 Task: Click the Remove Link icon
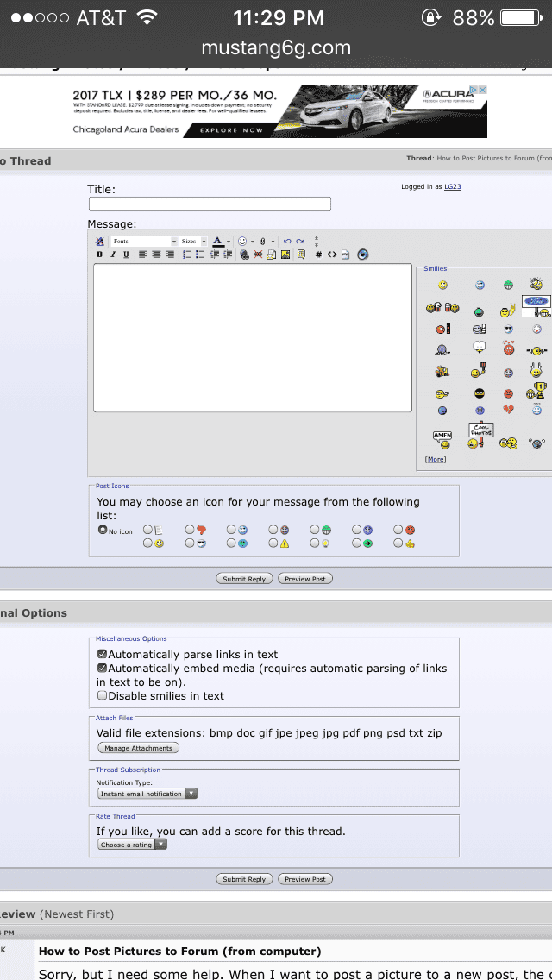click(x=258, y=254)
